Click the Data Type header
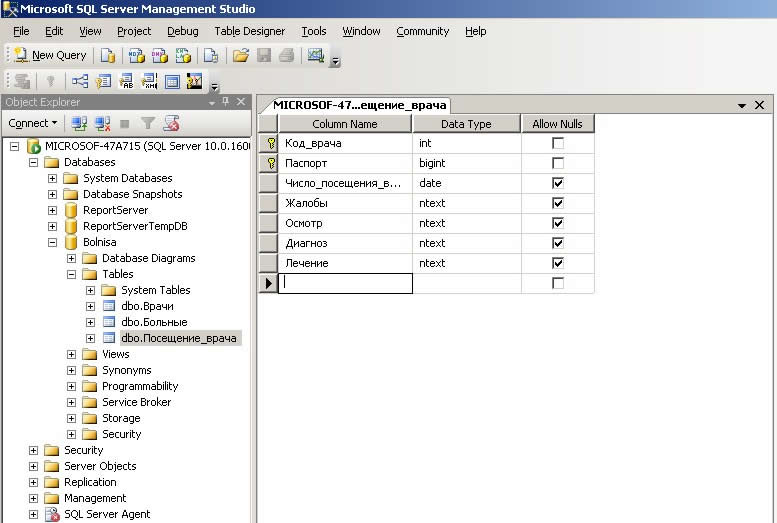 point(466,124)
